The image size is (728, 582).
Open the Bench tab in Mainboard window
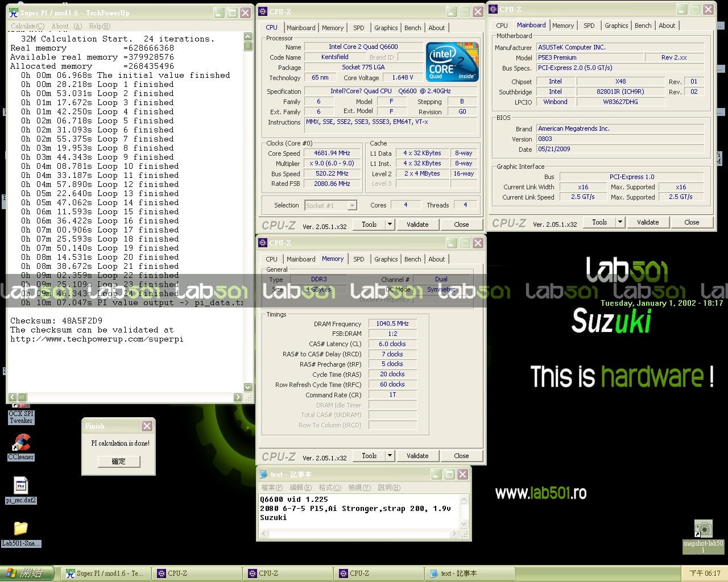[x=643, y=26]
